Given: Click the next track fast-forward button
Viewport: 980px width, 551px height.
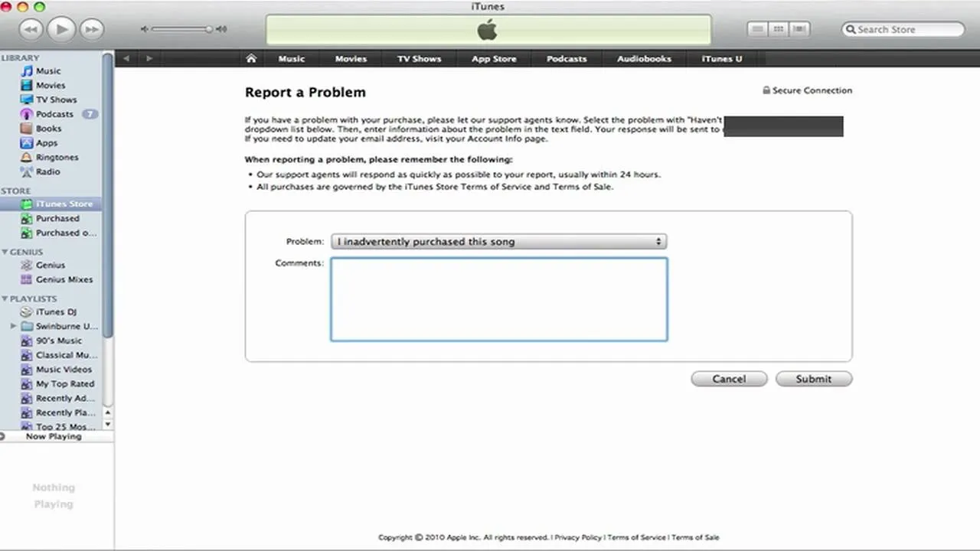Looking at the screenshot, I should pyautogui.click(x=91, y=30).
